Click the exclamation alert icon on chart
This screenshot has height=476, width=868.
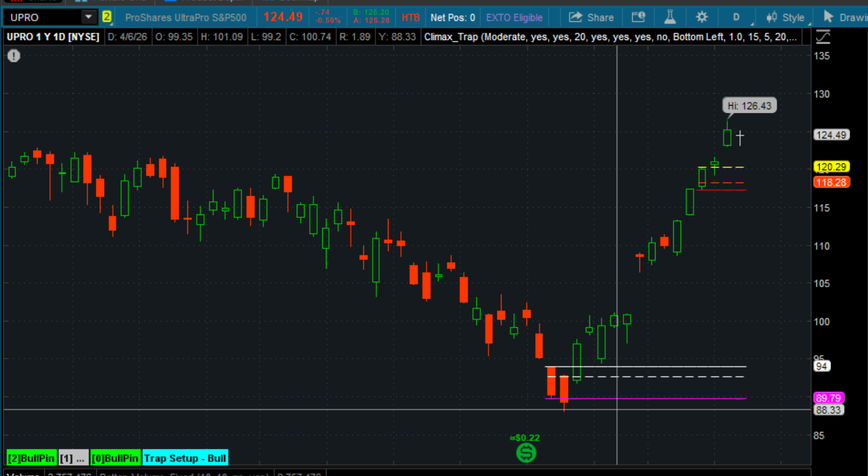(14, 56)
